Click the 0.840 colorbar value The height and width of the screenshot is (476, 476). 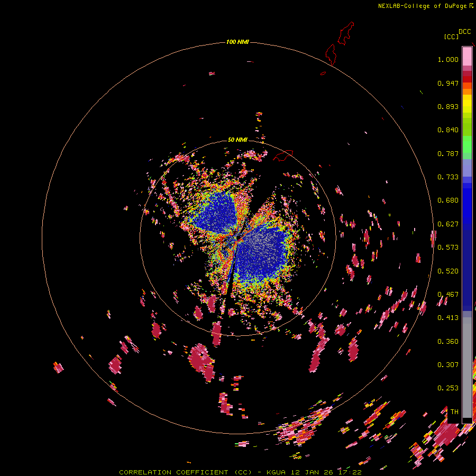448,130
